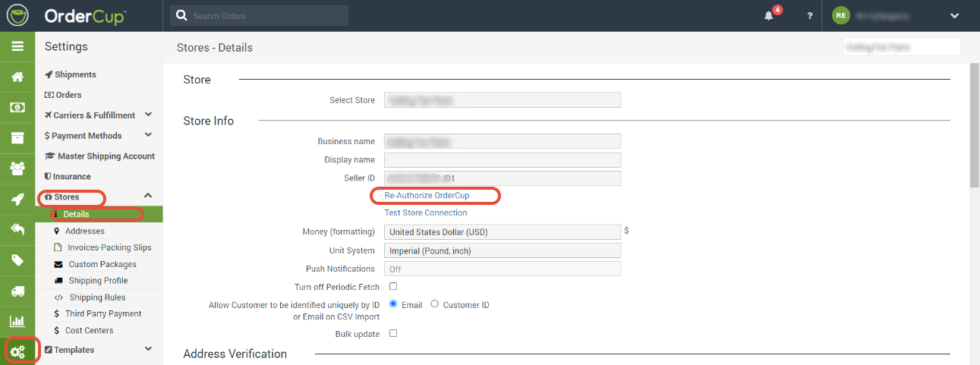Open user account dropdown chevron
980x365 pixels.
pyautogui.click(x=955, y=16)
